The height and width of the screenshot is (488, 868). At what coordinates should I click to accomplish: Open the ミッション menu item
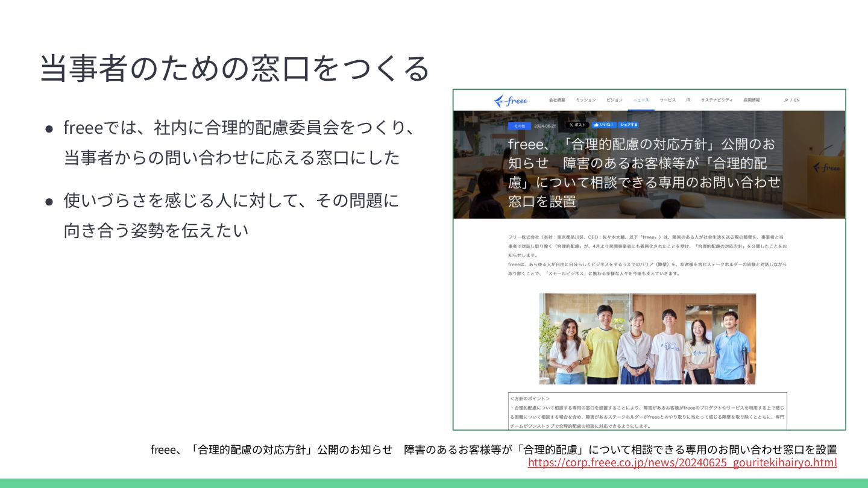pos(585,100)
